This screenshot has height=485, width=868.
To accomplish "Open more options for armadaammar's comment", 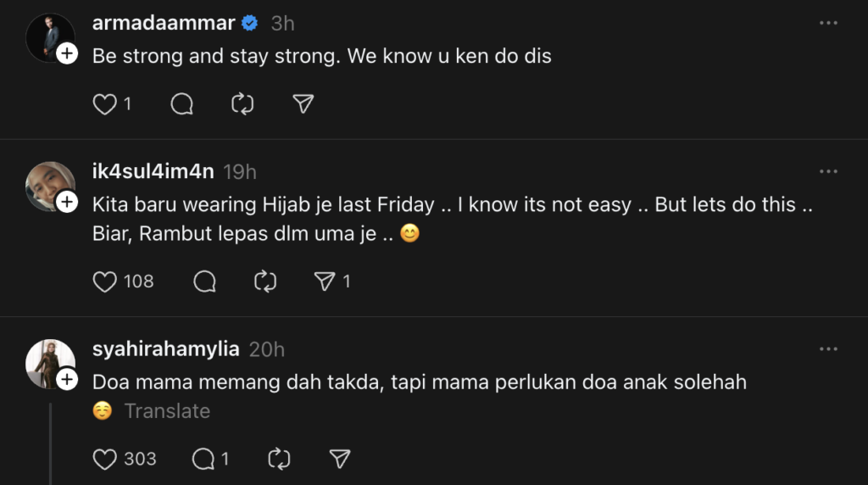I will (828, 24).
